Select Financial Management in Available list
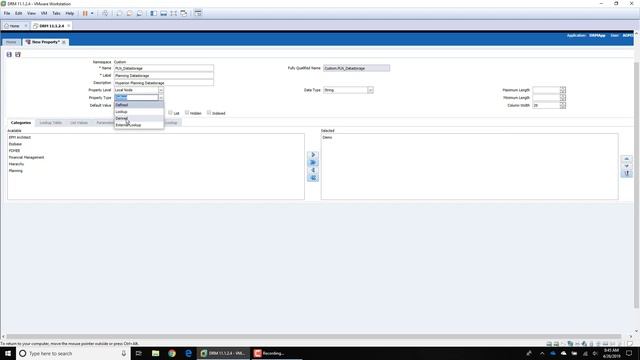 27,157
